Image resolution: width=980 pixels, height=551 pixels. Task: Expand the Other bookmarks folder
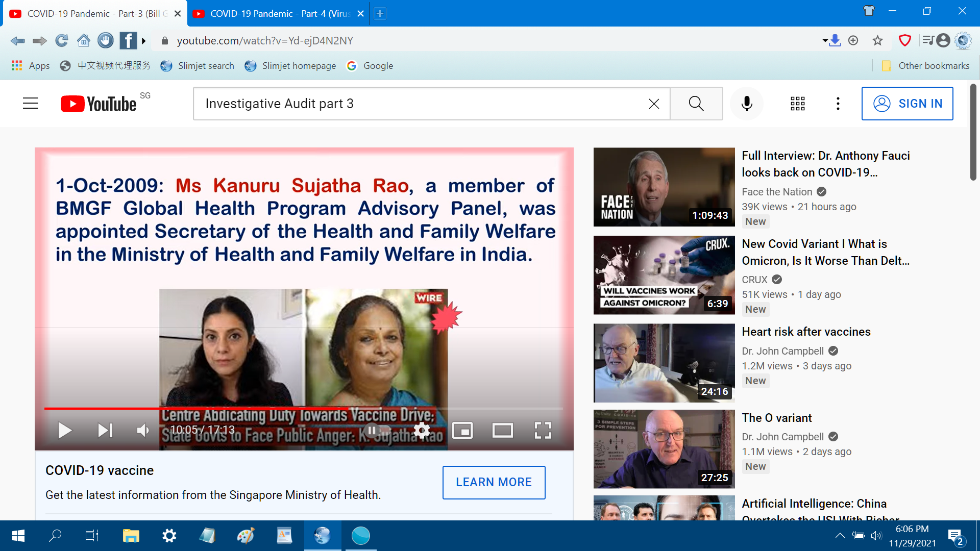click(x=925, y=66)
